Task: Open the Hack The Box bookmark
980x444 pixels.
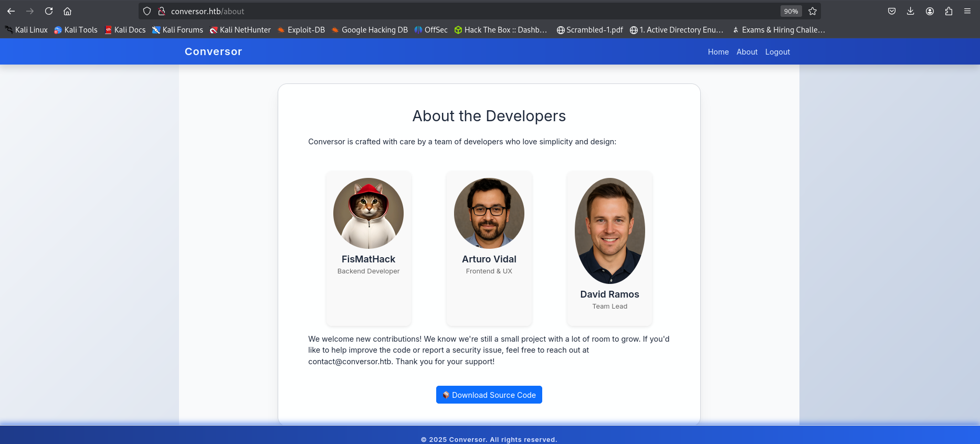Action: (x=501, y=30)
